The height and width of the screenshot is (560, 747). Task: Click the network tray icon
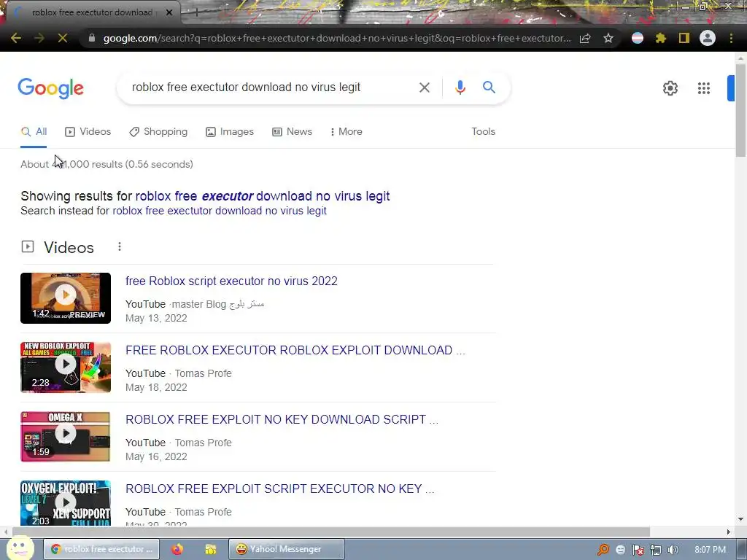(x=656, y=550)
